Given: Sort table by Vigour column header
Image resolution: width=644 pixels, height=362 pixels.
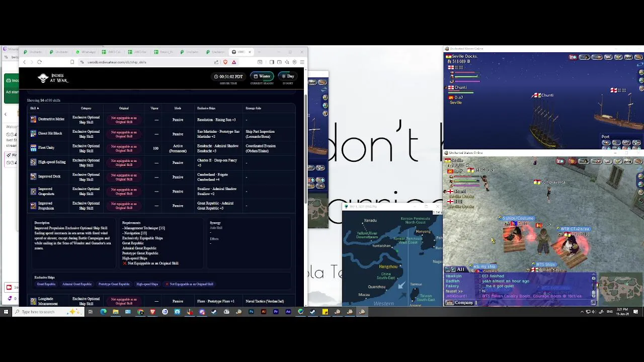Looking at the screenshot, I should pos(154,108).
